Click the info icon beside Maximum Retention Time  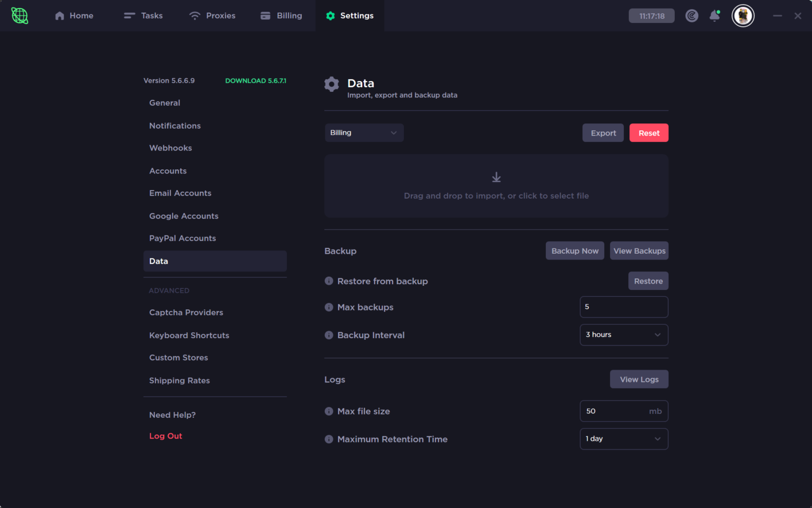329,439
